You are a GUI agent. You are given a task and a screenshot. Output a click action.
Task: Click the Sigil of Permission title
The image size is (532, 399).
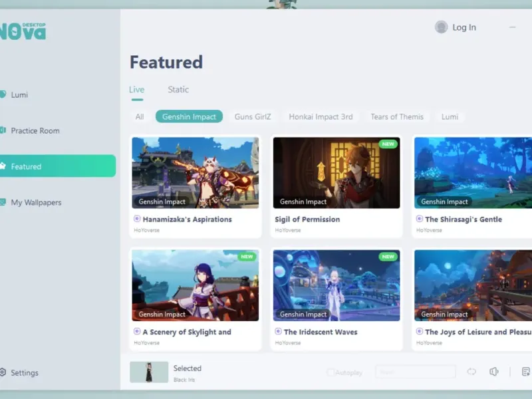tap(307, 219)
